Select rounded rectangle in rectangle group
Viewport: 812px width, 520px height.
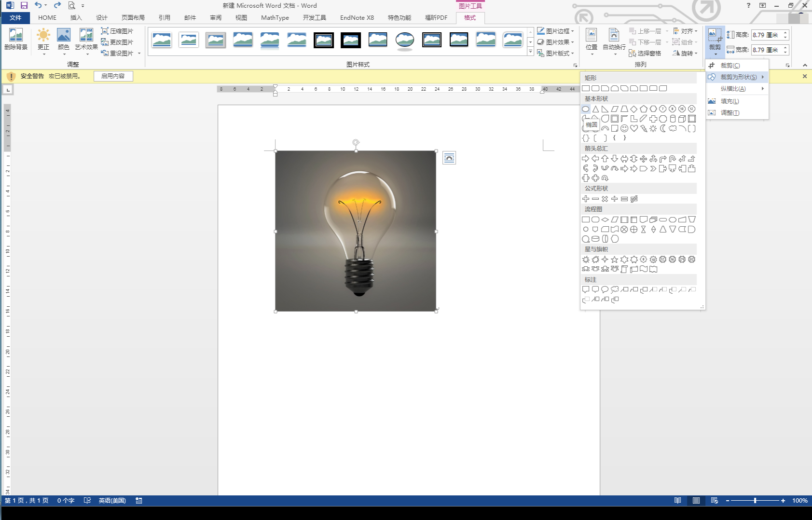(x=595, y=88)
